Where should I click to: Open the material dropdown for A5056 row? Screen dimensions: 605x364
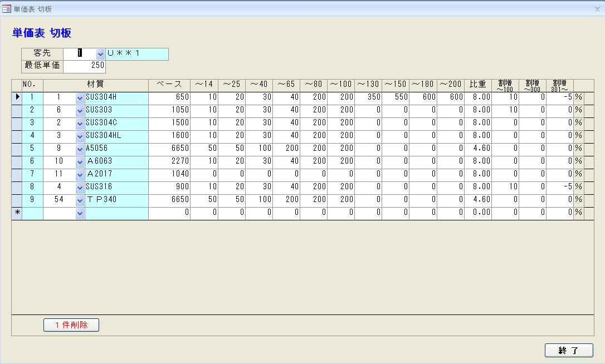click(x=80, y=149)
